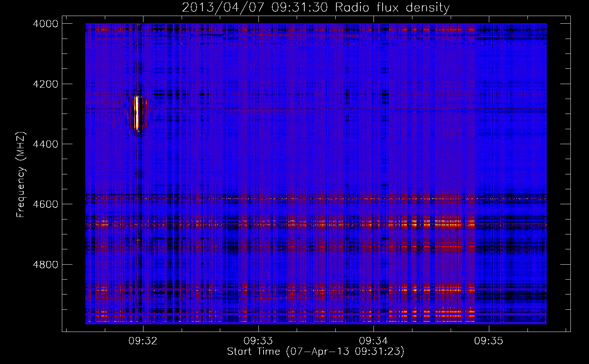Click the 'Start Time (07-Apr-13 09:31:23)' axis label

point(316,352)
